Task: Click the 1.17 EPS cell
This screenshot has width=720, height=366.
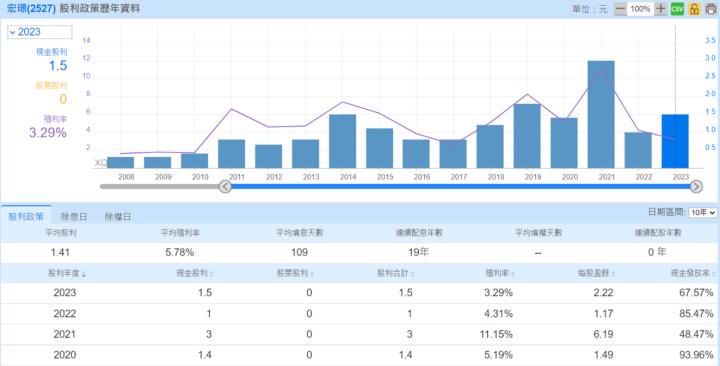Action: 603,314
